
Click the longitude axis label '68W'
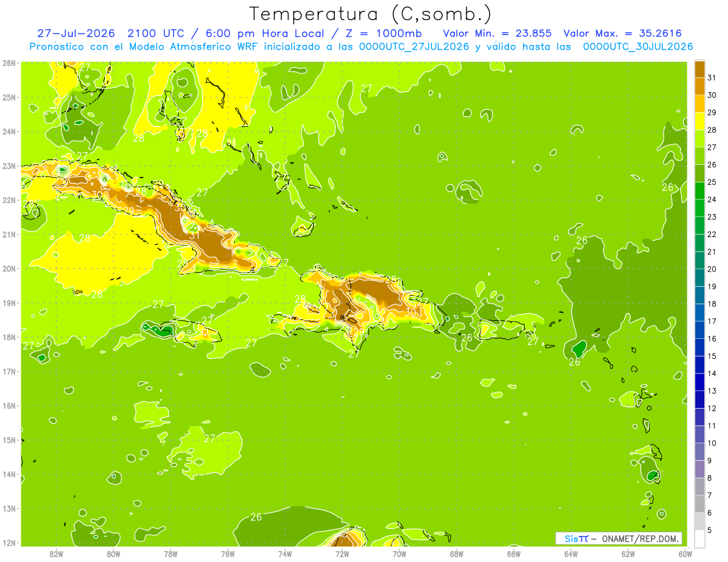(457, 553)
